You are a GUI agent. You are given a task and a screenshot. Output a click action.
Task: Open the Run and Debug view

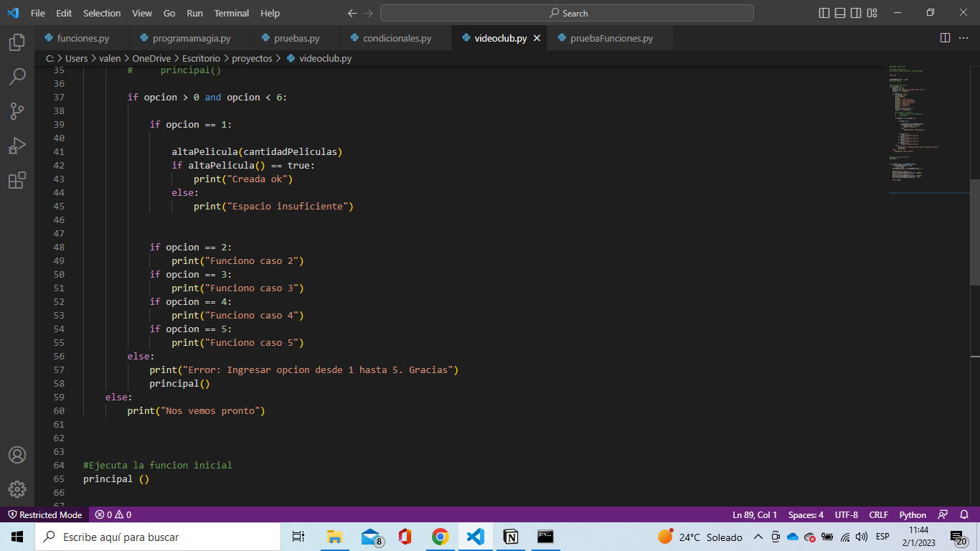pyautogui.click(x=17, y=146)
